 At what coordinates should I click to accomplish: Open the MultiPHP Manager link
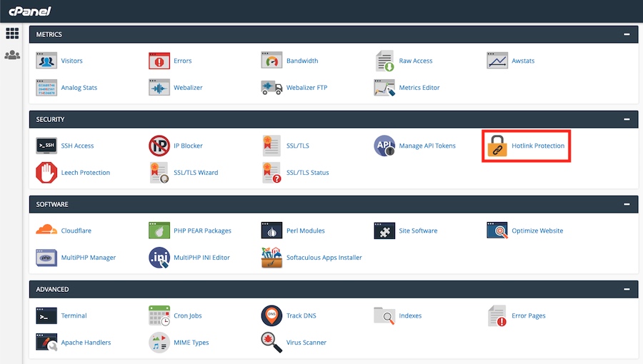coord(89,258)
